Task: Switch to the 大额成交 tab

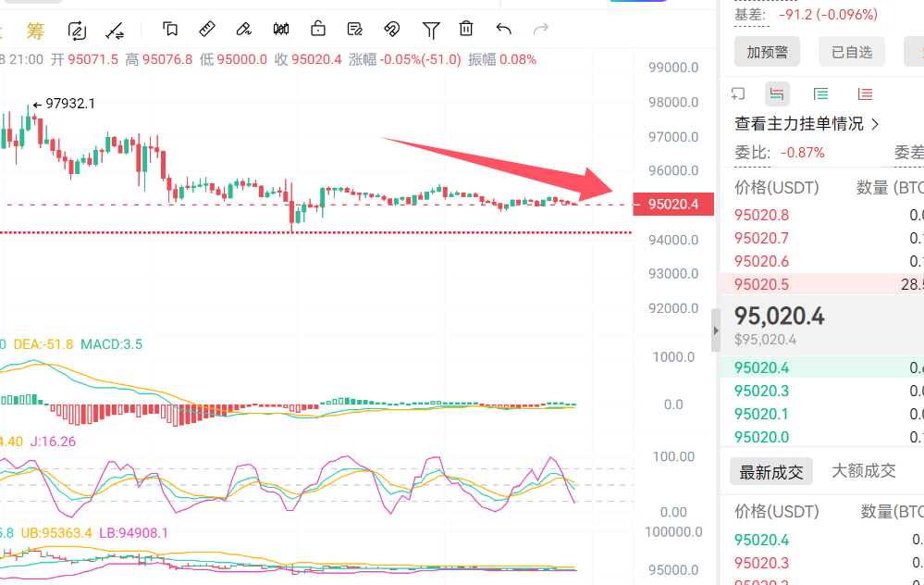Action: (x=863, y=471)
